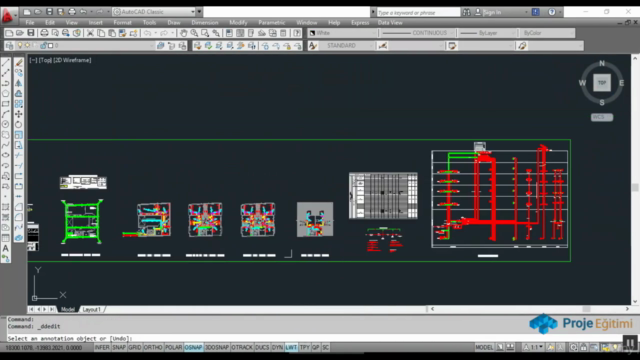Toggle GRID display in status bar
The width and height of the screenshot is (640, 360).
[x=135, y=347]
